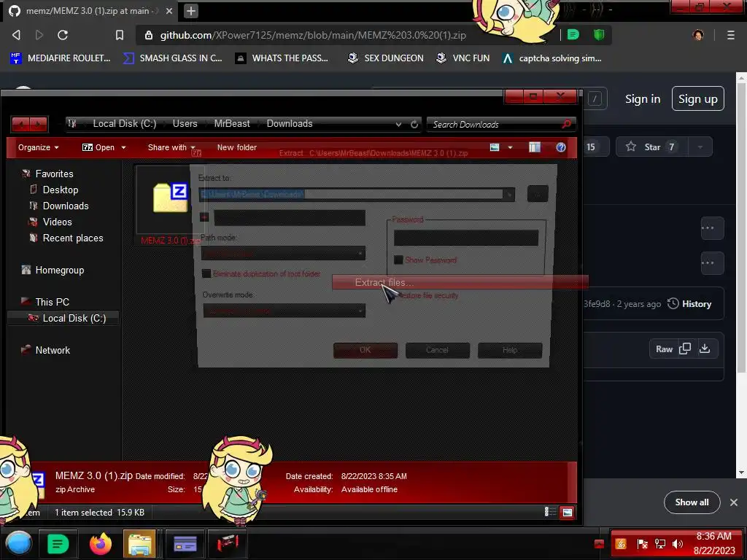The width and height of the screenshot is (747, 560).
Task: Click the browser back arrow
Action: point(16,35)
